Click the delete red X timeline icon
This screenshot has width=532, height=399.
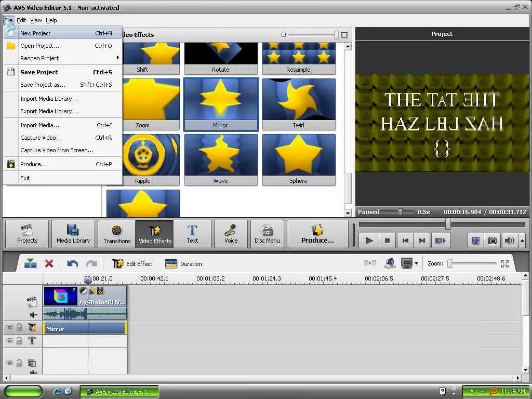(49, 263)
